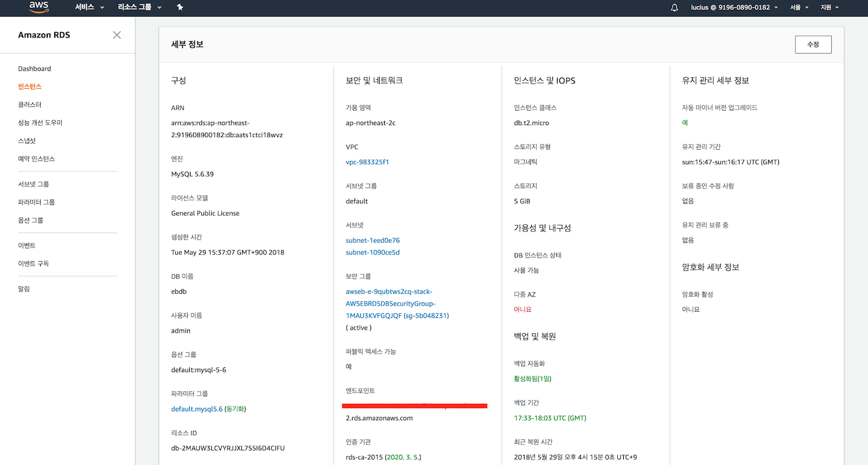Viewport: 868px width, 465px height.
Task: Open the vpc-983325f1 link
Action: point(367,162)
